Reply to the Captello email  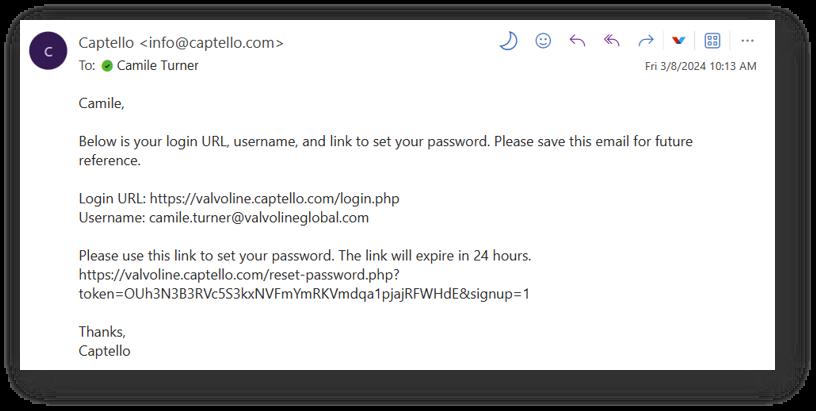tap(577, 41)
